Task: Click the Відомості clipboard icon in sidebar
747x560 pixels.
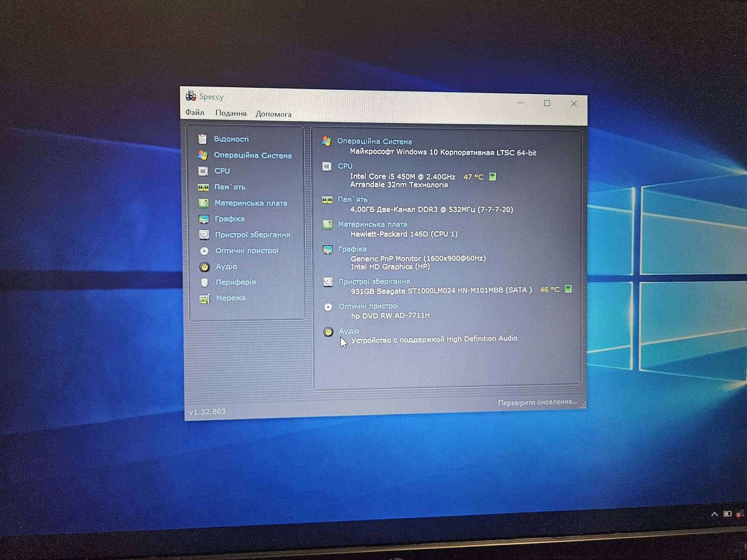Action: [203, 139]
